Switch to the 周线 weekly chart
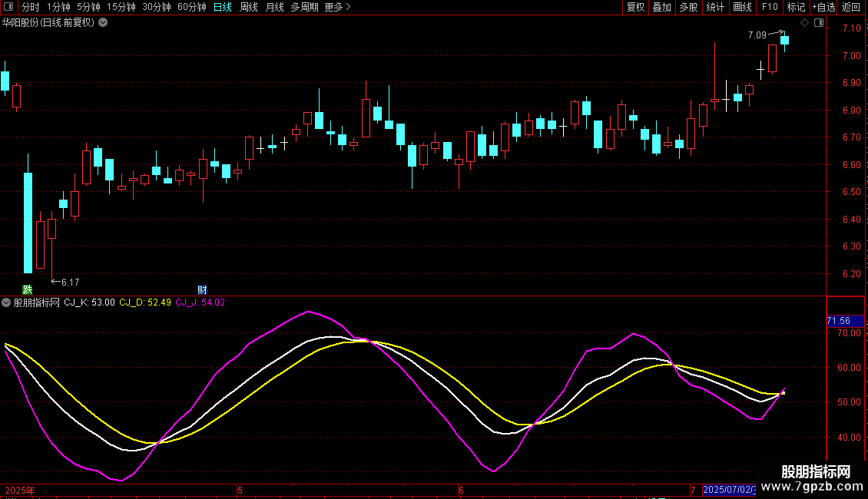This screenshot has height=499, width=868. 249,7
